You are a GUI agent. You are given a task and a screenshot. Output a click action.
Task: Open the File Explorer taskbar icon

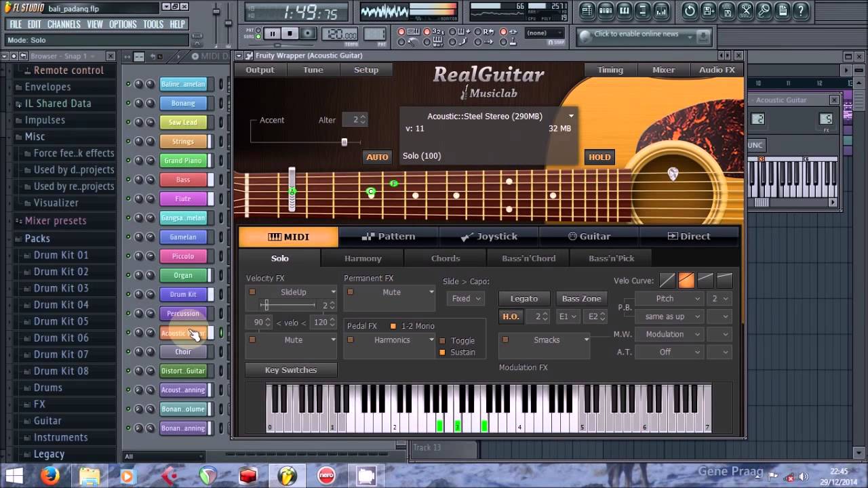tap(90, 476)
